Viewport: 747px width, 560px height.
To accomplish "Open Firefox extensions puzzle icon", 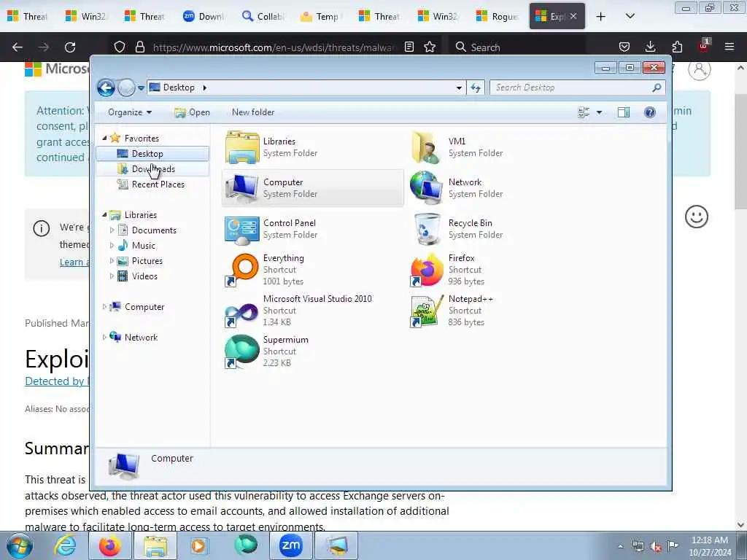I will (x=677, y=47).
